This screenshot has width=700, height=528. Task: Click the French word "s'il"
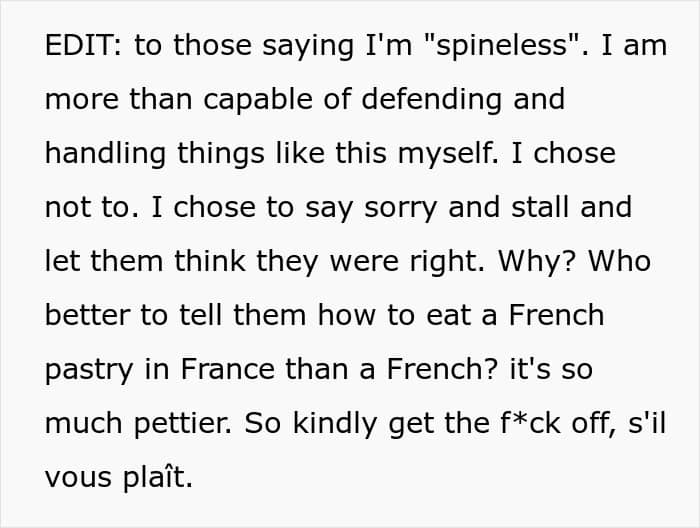tap(632, 424)
